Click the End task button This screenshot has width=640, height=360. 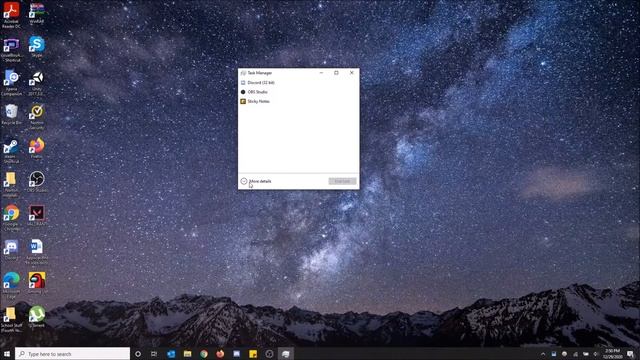tap(342, 181)
